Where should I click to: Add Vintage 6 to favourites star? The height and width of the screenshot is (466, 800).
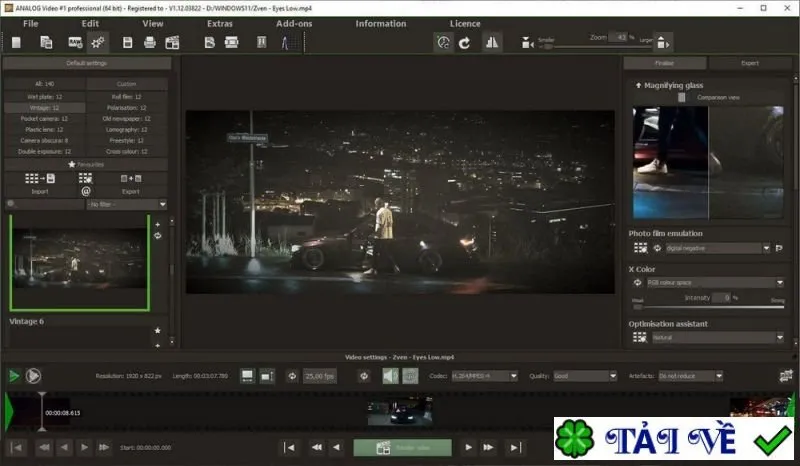point(158,331)
